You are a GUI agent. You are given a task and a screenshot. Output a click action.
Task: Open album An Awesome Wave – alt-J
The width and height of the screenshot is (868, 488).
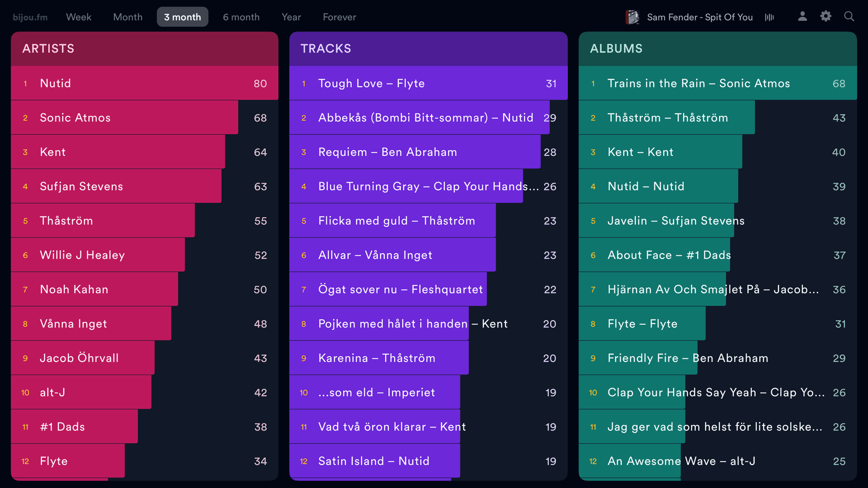click(718, 461)
